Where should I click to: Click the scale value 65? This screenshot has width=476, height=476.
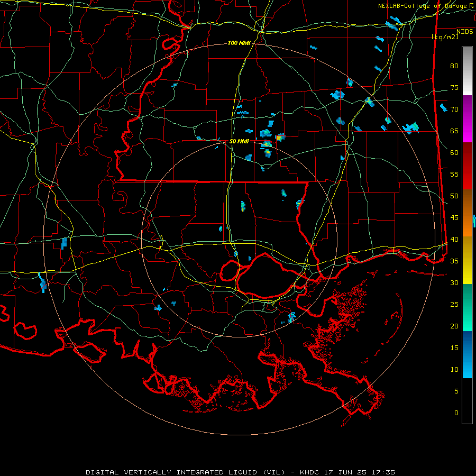tap(454, 131)
